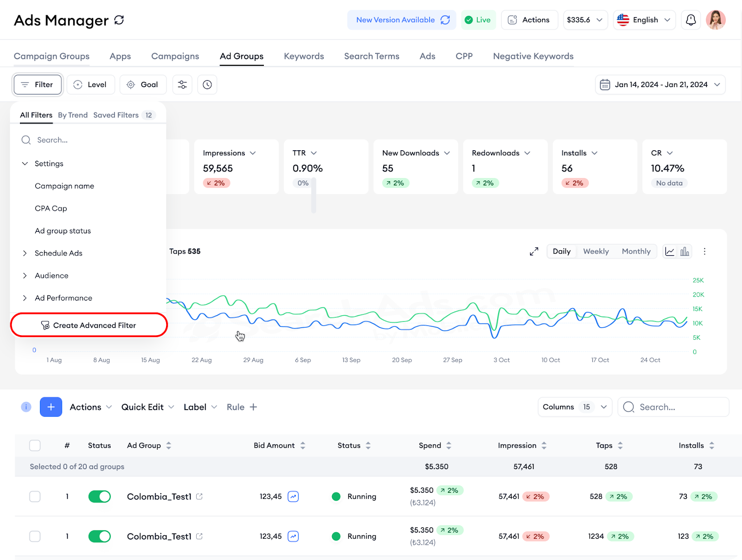
Task: Click the refresh icon beside Ads Manager
Action: pyautogui.click(x=119, y=20)
